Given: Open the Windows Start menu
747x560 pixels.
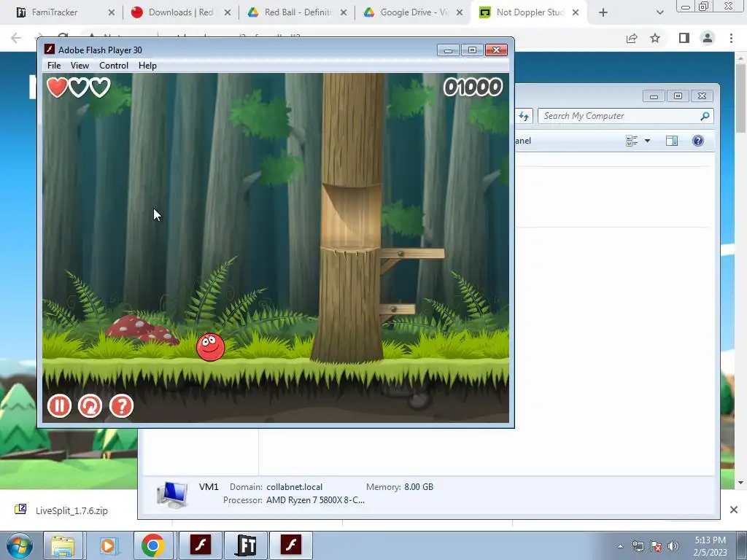Looking at the screenshot, I should (20, 545).
